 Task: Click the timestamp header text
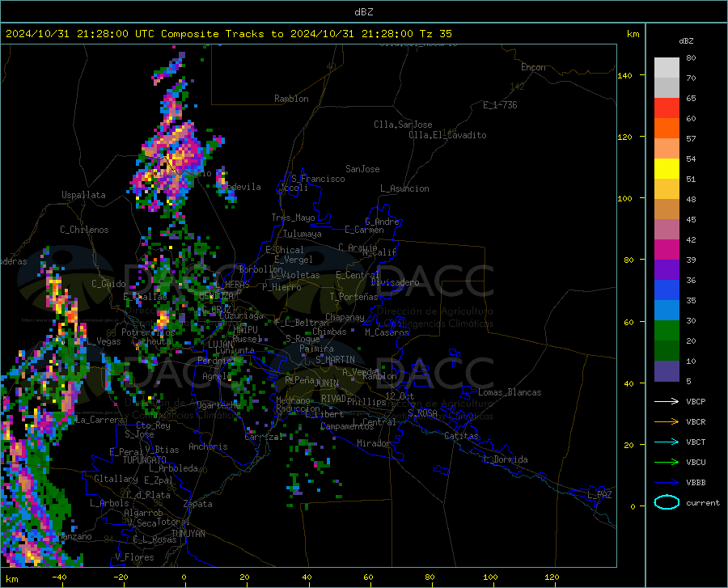(228, 34)
